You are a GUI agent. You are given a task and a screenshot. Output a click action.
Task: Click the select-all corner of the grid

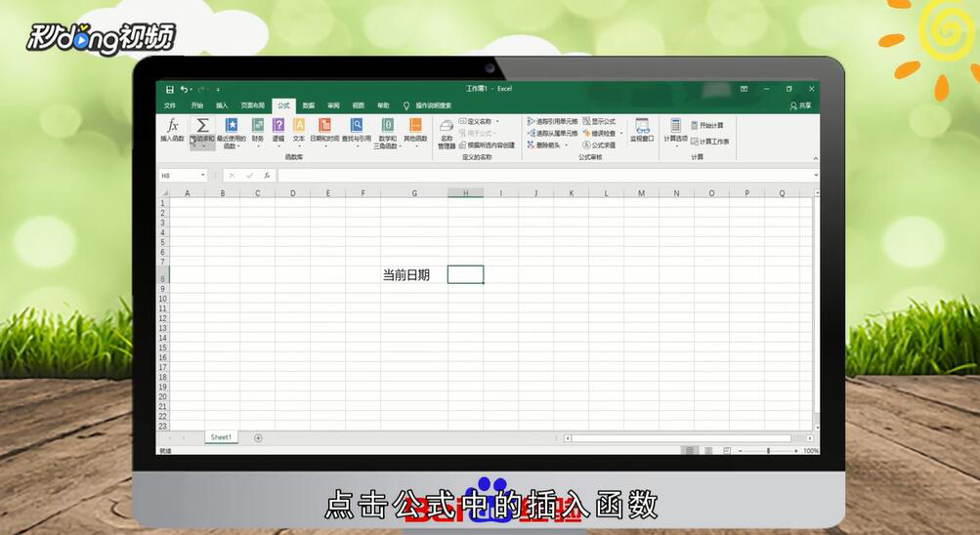[x=164, y=193]
